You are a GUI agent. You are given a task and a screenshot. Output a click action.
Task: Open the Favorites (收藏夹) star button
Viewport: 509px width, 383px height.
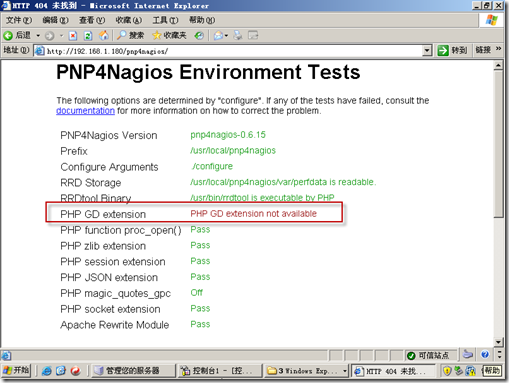pos(169,35)
